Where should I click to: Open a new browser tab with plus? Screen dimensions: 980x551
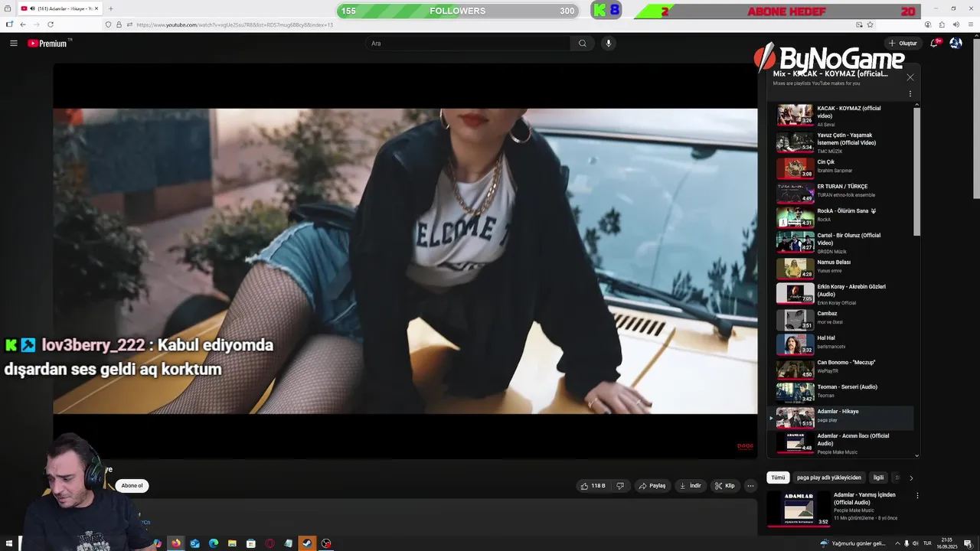pos(111,8)
